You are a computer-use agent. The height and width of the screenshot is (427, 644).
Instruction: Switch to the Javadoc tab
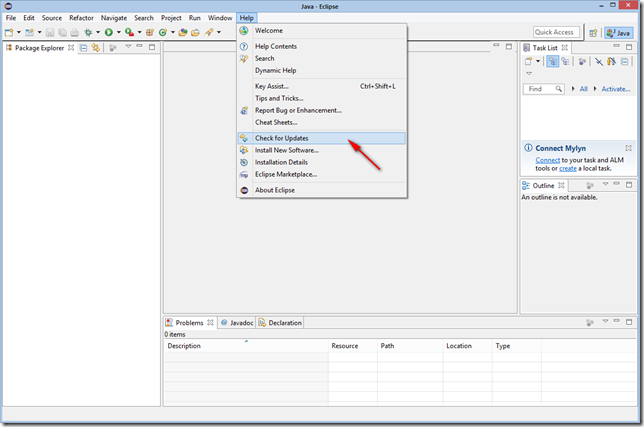(x=237, y=323)
